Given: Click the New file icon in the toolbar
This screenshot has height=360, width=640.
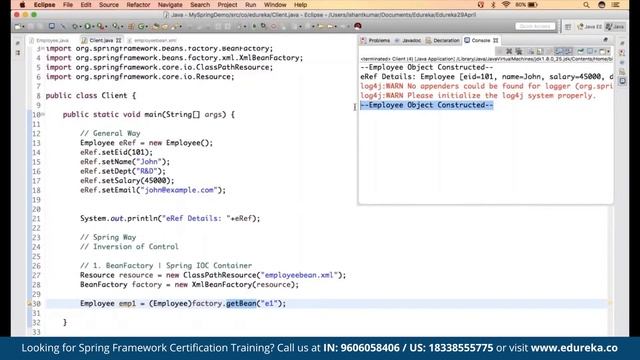Looking at the screenshot, I should [18, 27].
